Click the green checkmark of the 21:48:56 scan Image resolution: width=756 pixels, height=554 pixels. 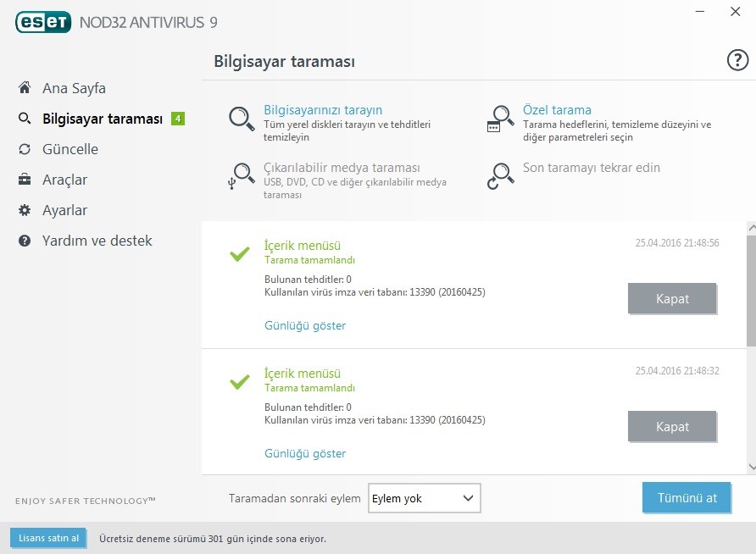pos(240,253)
